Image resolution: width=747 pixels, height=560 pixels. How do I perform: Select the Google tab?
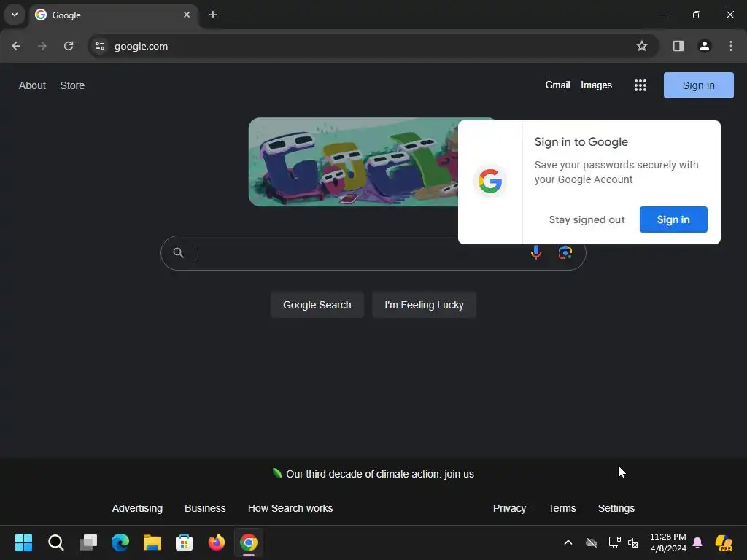tap(113, 15)
